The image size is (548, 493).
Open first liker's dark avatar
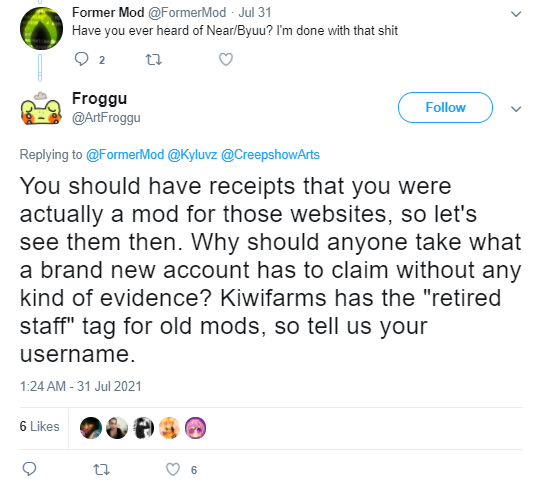pos(91,428)
